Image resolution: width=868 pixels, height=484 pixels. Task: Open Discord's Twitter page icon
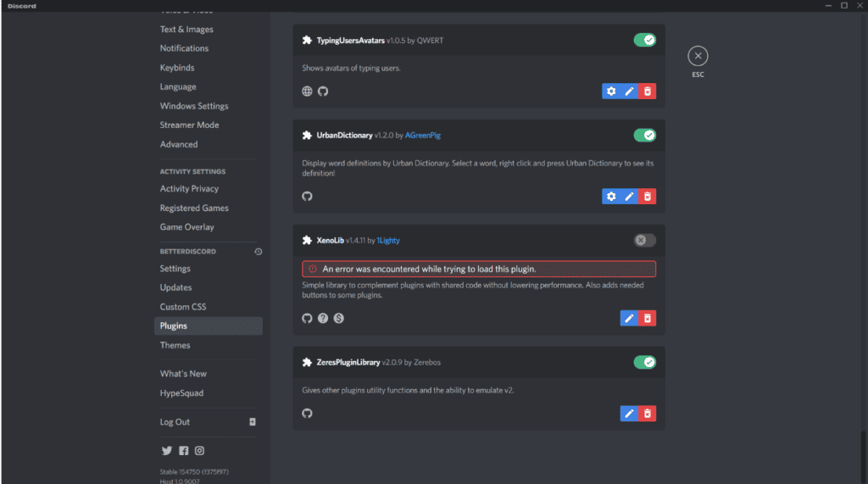(x=167, y=451)
